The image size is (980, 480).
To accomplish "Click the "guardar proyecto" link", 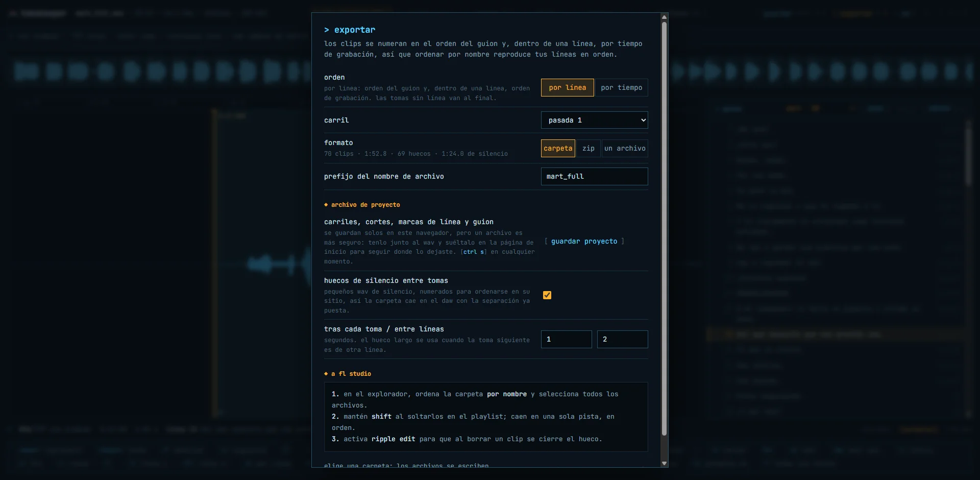I will [584, 242].
